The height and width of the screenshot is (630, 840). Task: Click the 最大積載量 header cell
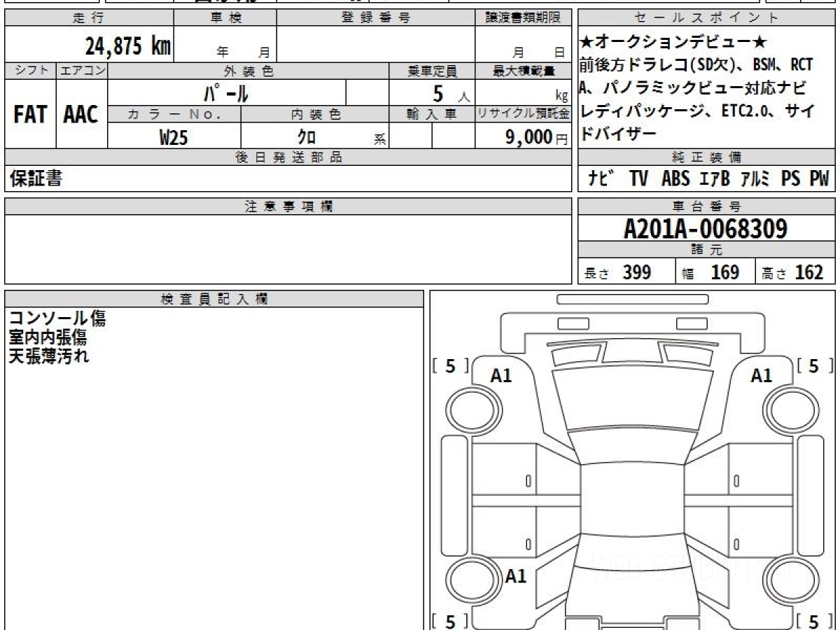pyautogui.click(x=524, y=71)
